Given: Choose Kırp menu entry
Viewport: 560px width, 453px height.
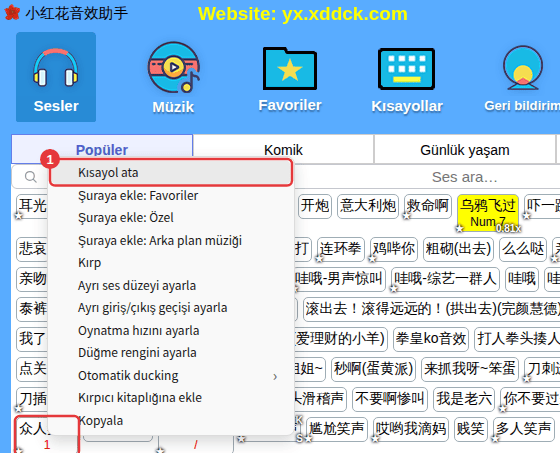Looking at the screenshot, I should pyautogui.click(x=171, y=263).
